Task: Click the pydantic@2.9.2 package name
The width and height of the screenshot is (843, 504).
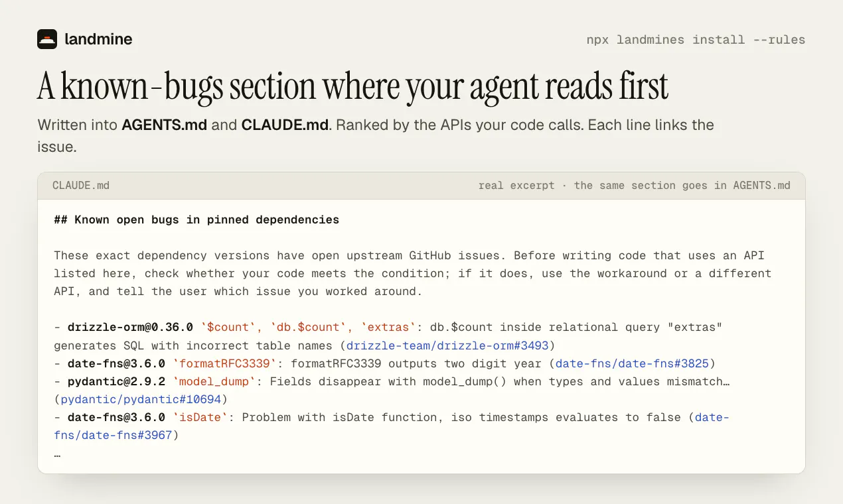Action: click(x=117, y=381)
